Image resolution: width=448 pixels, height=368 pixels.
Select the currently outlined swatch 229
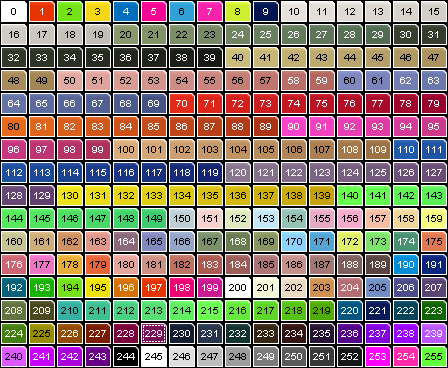coord(154,334)
